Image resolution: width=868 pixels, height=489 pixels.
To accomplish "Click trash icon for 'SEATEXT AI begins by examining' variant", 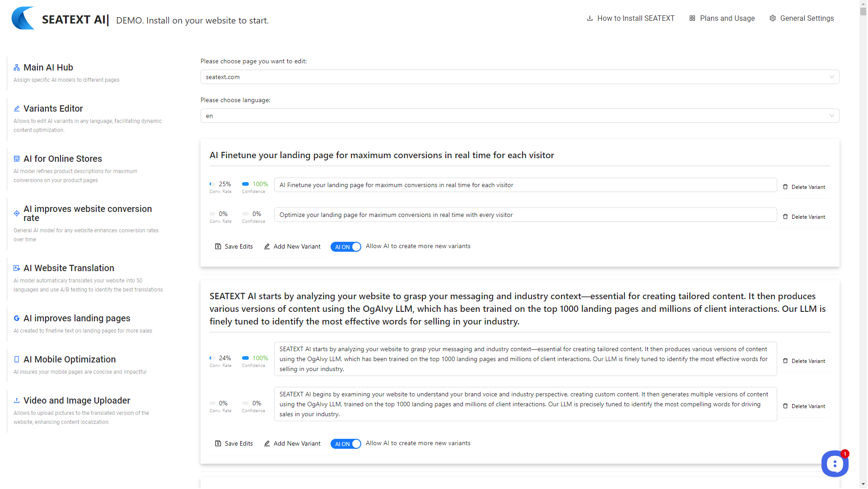I will (786, 406).
